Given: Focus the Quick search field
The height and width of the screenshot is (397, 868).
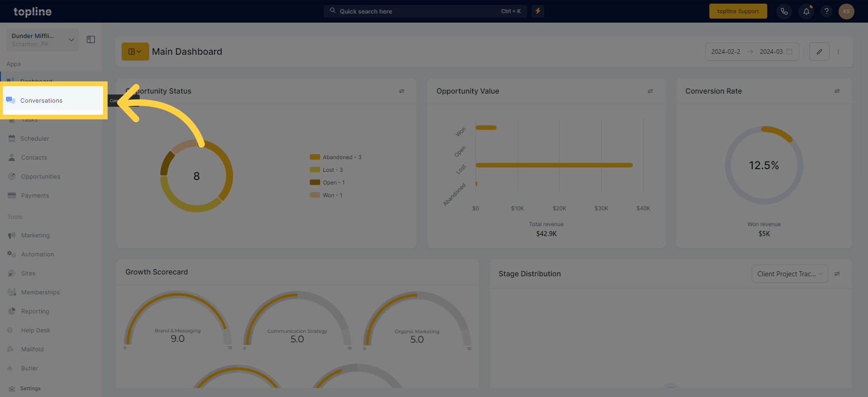Looking at the screenshot, I should point(425,11).
